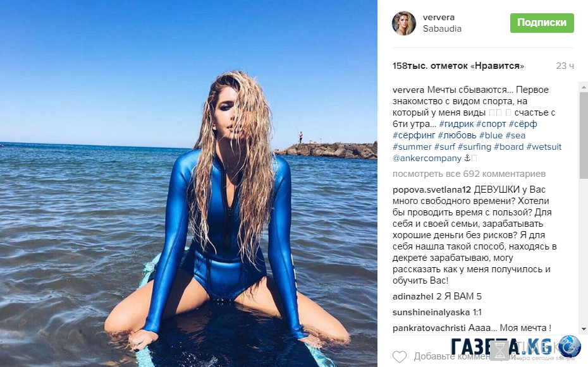The height and width of the screenshot is (367, 588).
Task: Open the Sabaudia location link
Action: click(x=442, y=29)
